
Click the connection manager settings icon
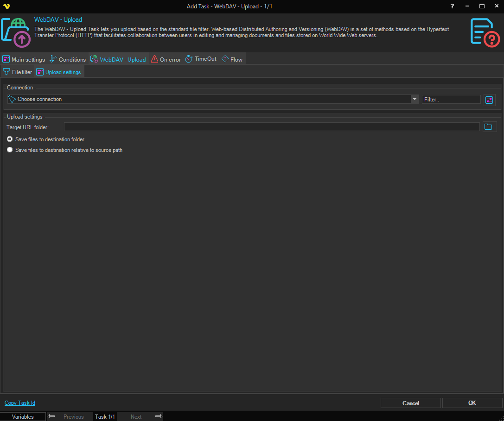tap(489, 100)
